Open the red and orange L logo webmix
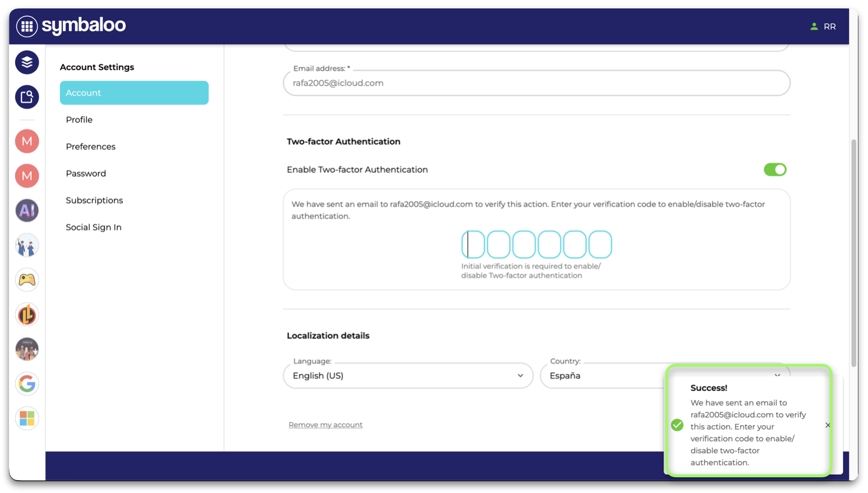 pyautogui.click(x=27, y=314)
